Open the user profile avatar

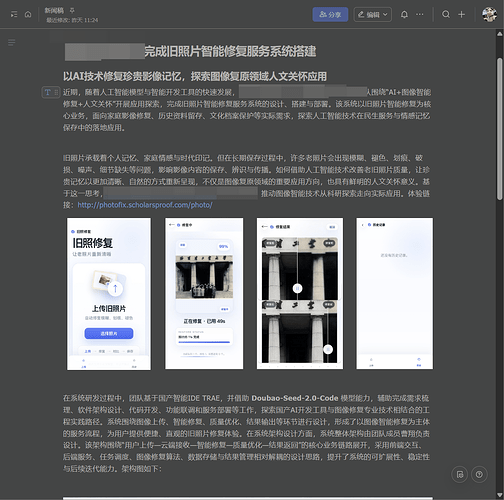point(489,14)
